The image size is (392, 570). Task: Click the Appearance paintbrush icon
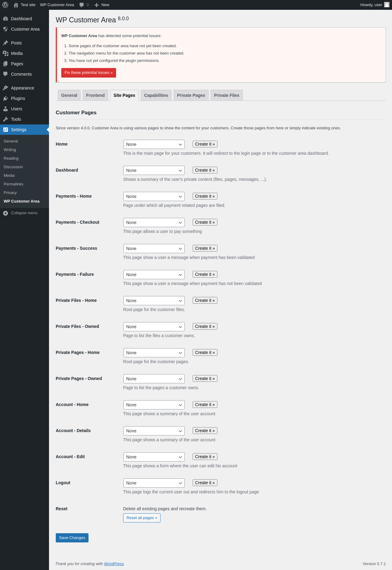(6, 88)
